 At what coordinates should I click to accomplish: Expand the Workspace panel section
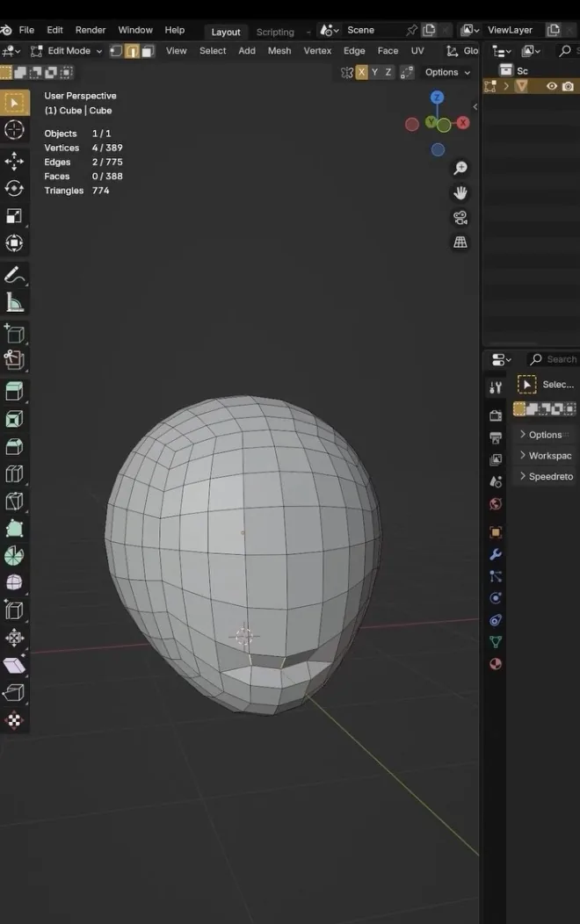coord(545,456)
